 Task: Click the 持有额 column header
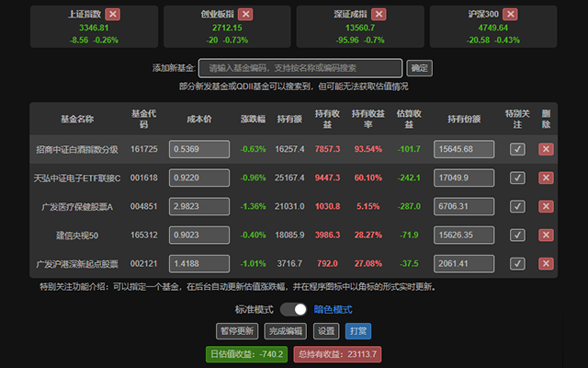coord(289,120)
